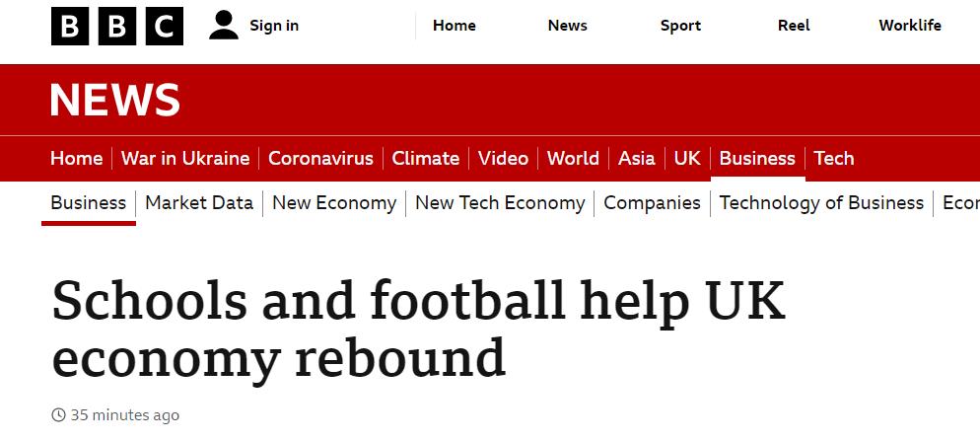This screenshot has height=441, width=980.
Task: Click the clock icon beside timestamp
Action: 58,414
